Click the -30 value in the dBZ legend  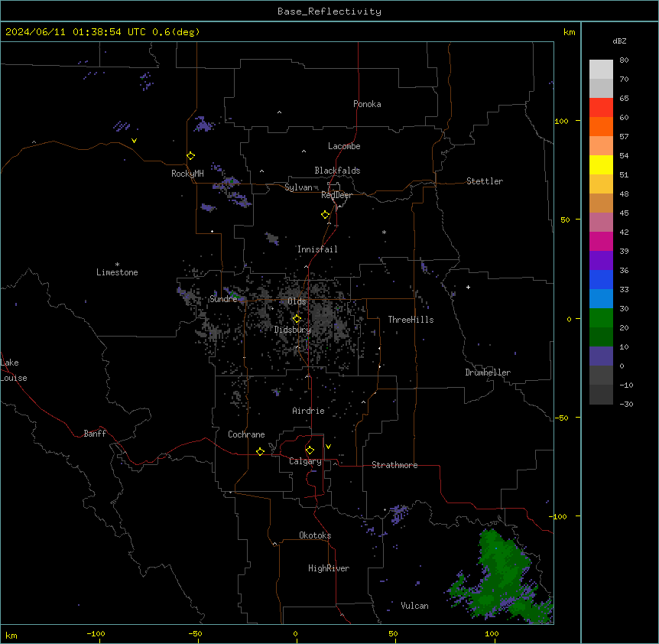[x=626, y=404]
